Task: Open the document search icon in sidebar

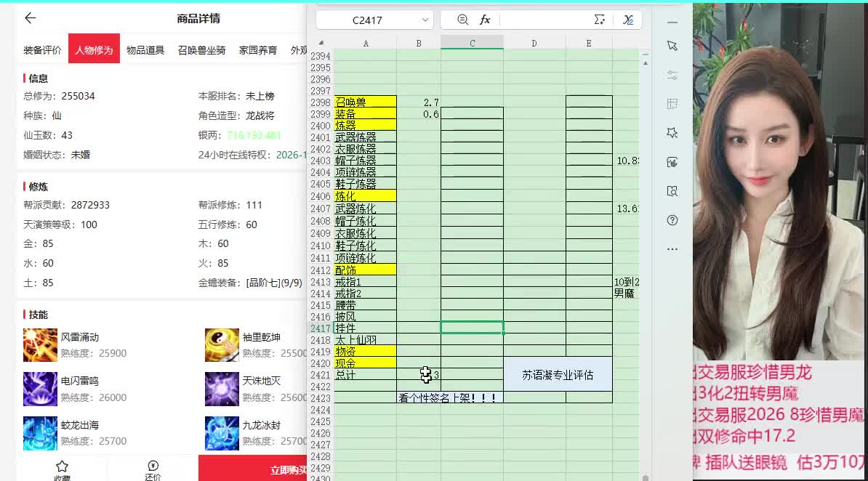Action: point(672,191)
